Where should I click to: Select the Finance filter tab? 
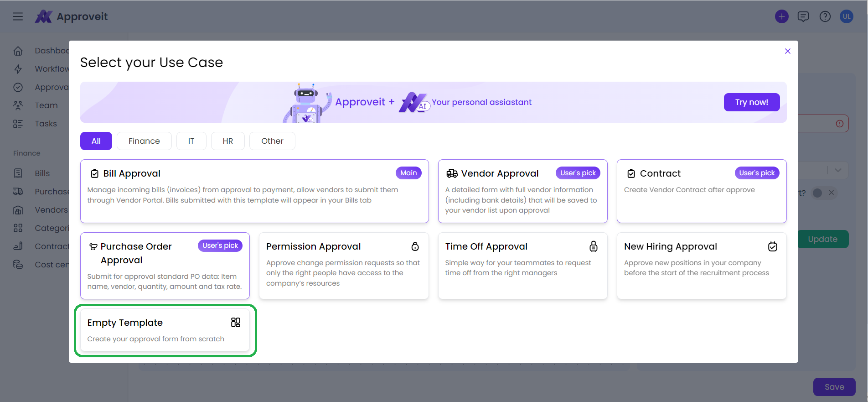click(x=144, y=141)
